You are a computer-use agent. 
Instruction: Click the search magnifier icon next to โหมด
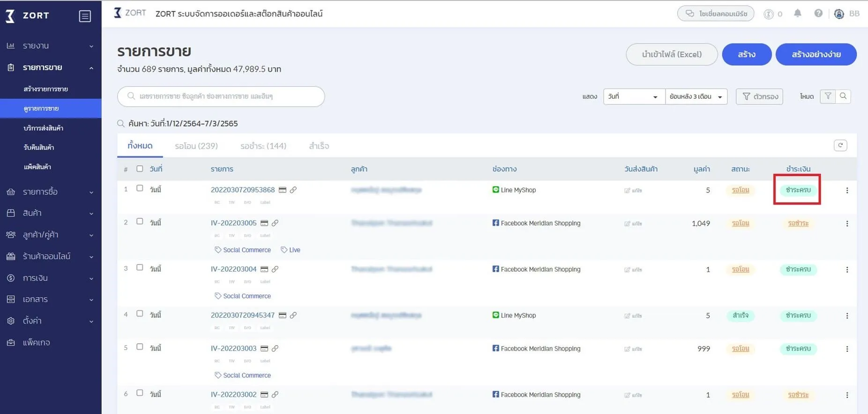coord(843,96)
